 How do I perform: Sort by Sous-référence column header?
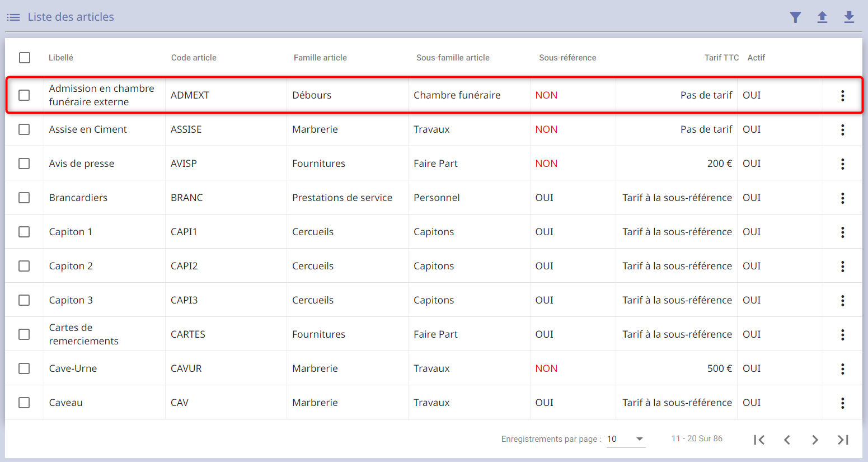click(x=567, y=58)
